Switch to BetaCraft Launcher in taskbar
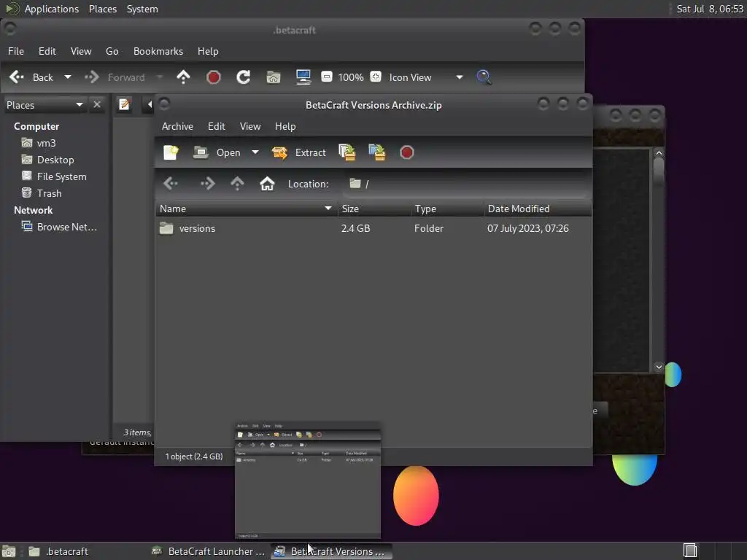 tap(209, 551)
